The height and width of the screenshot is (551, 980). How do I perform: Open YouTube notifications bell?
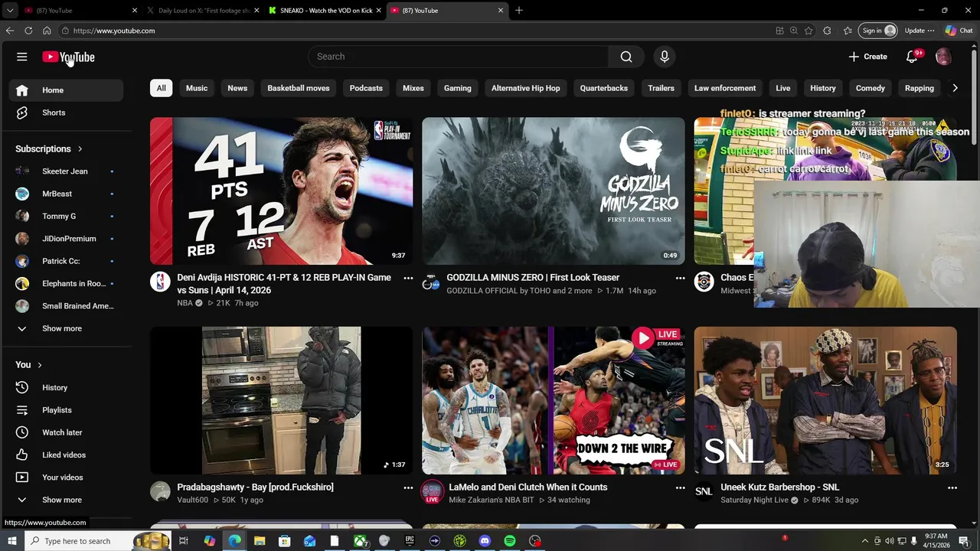click(x=912, y=57)
